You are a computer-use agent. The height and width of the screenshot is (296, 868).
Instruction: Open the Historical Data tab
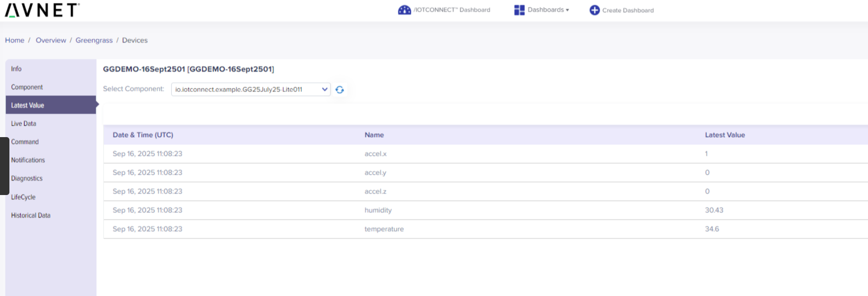pyautogui.click(x=31, y=215)
